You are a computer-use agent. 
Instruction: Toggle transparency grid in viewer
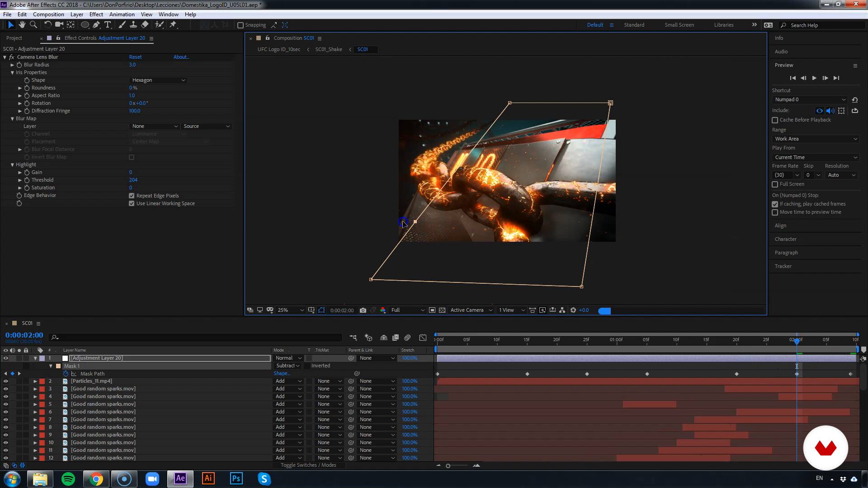coord(442,310)
